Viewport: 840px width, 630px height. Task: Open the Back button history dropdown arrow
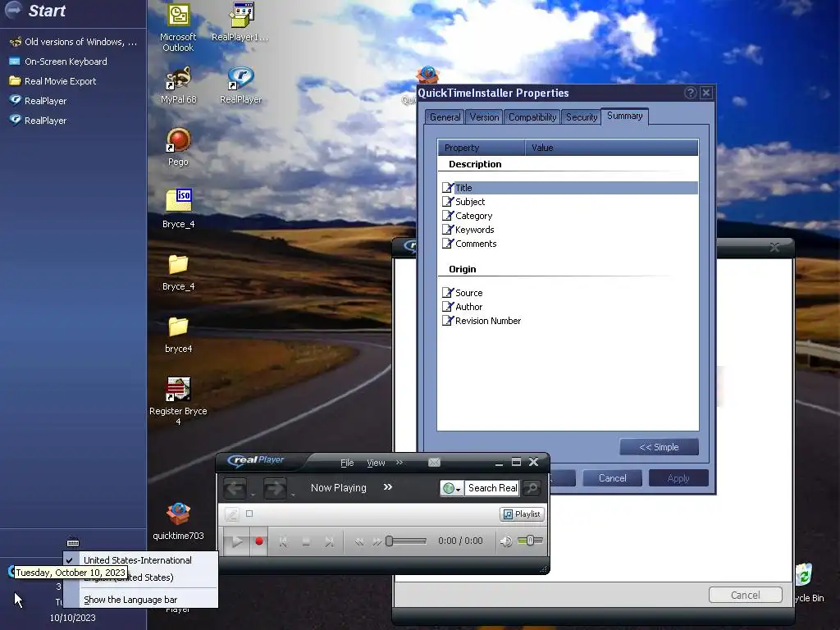pos(253,495)
